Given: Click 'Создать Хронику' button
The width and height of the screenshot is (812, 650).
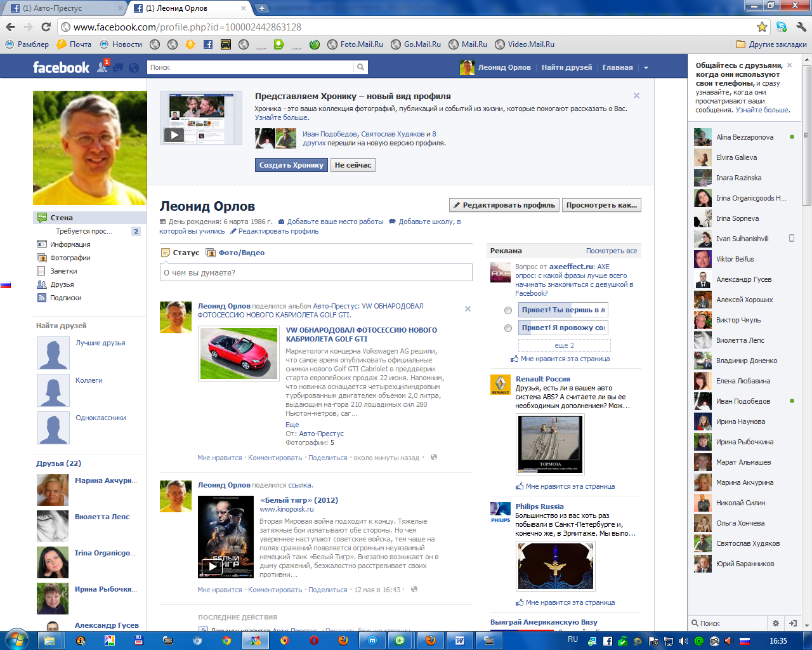Looking at the screenshot, I should pos(291,165).
